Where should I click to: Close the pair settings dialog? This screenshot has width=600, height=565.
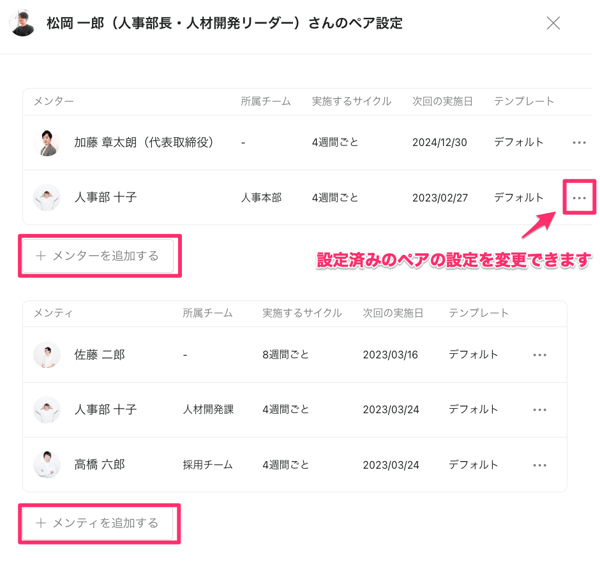click(553, 23)
